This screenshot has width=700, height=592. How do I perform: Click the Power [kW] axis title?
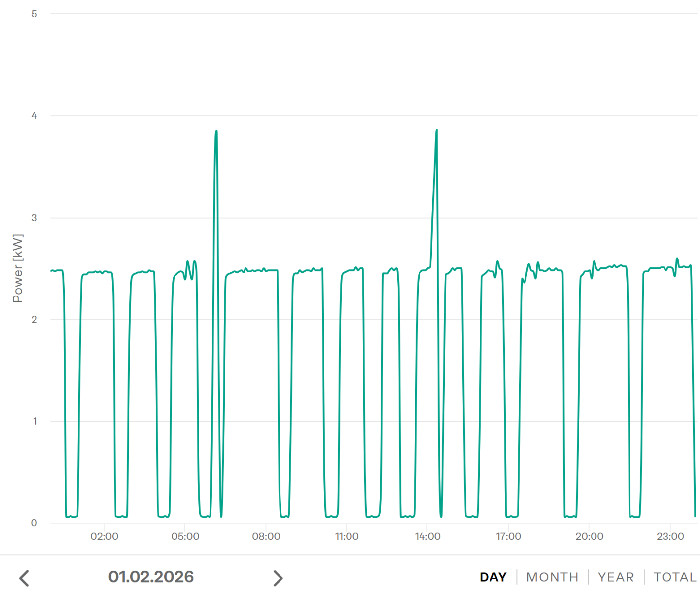[18, 268]
